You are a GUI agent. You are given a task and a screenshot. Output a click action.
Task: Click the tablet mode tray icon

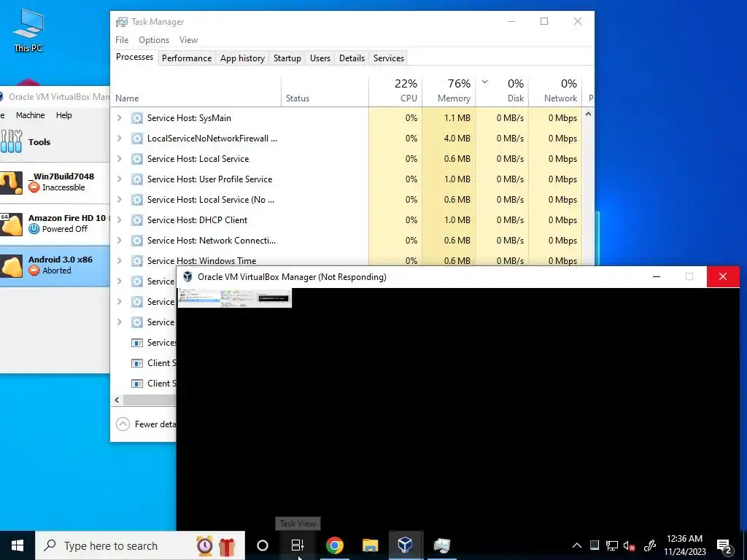coord(594,545)
